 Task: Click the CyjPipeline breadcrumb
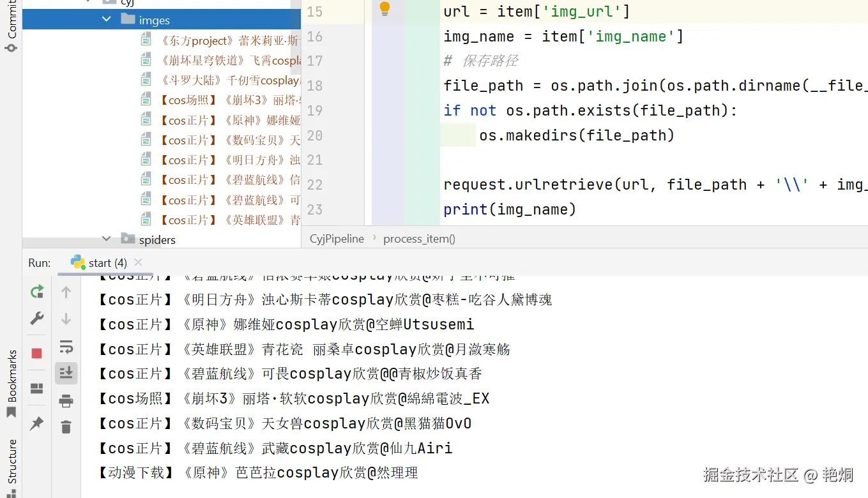click(x=336, y=238)
